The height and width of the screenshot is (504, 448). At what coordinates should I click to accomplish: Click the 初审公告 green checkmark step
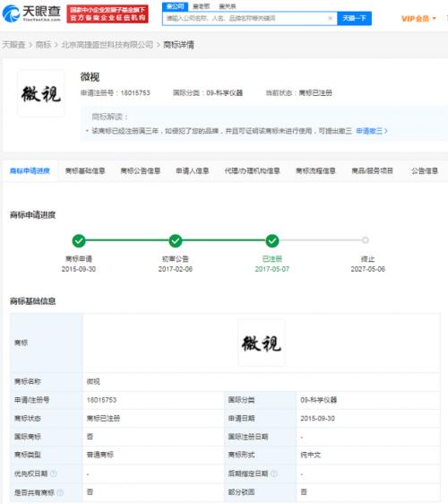(x=176, y=240)
